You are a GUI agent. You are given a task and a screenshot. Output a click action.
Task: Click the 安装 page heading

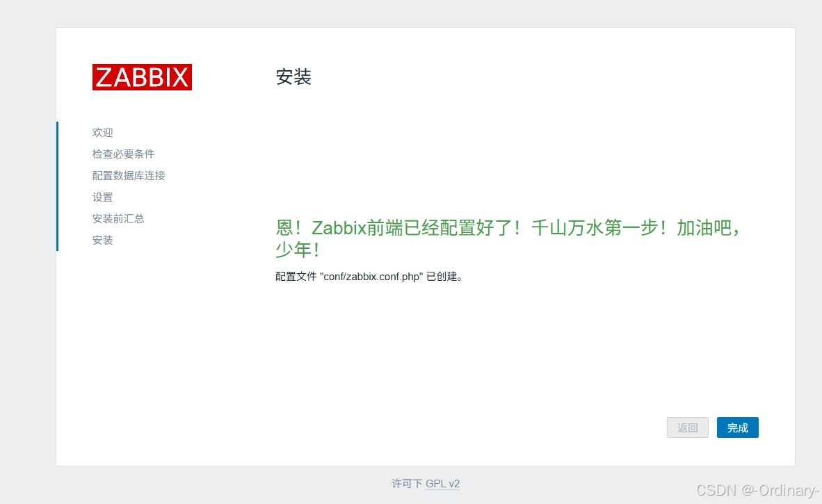[293, 77]
